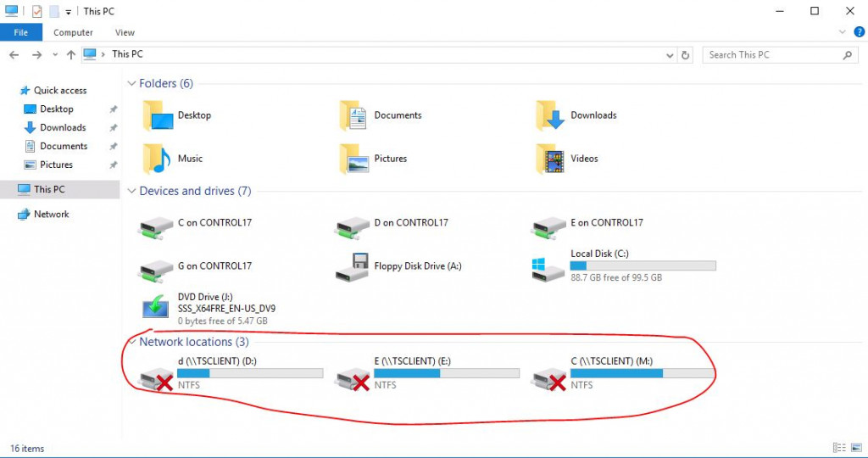
Task: Select disconnected E (\\TSCLIENT) (E:) drive icon
Action: click(353, 379)
